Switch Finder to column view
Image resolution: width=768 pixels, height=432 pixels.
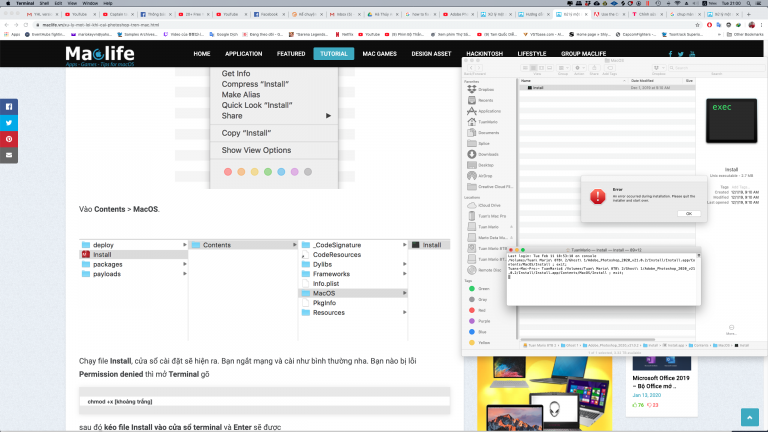click(x=541, y=68)
